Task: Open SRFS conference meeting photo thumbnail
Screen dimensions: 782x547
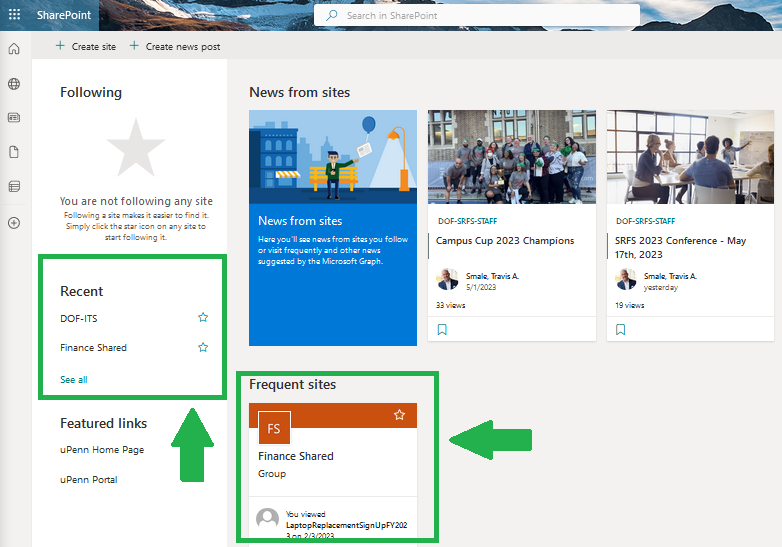Action: click(690, 157)
